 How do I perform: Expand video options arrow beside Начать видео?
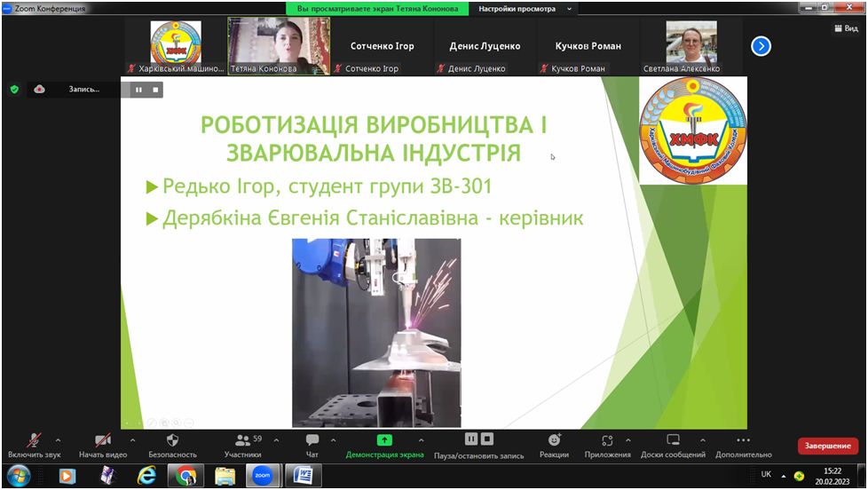[132, 440]
